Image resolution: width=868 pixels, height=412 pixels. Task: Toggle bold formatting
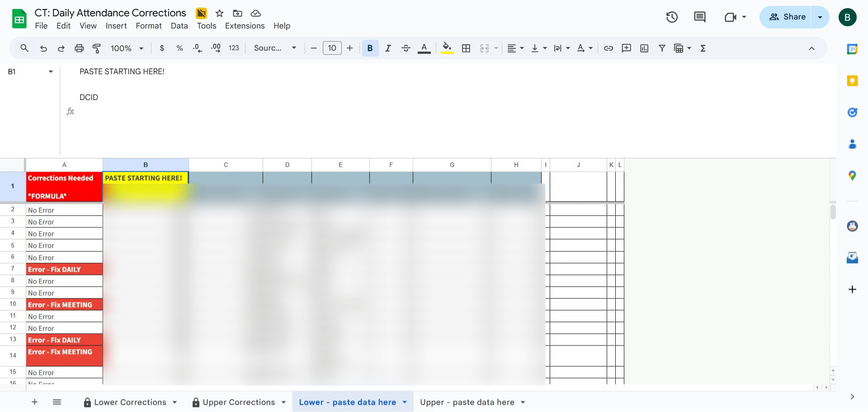click(370, 48)
